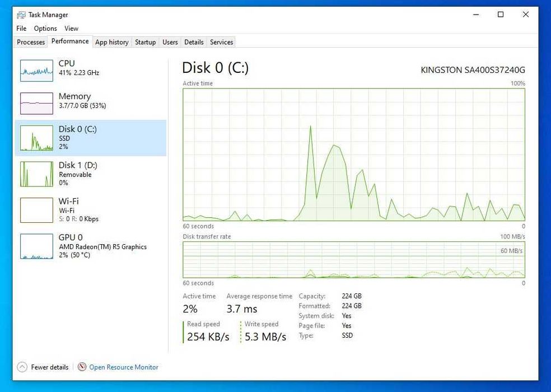Select the GPU 0 mini graph thumbnail

[x=36, y=246]
